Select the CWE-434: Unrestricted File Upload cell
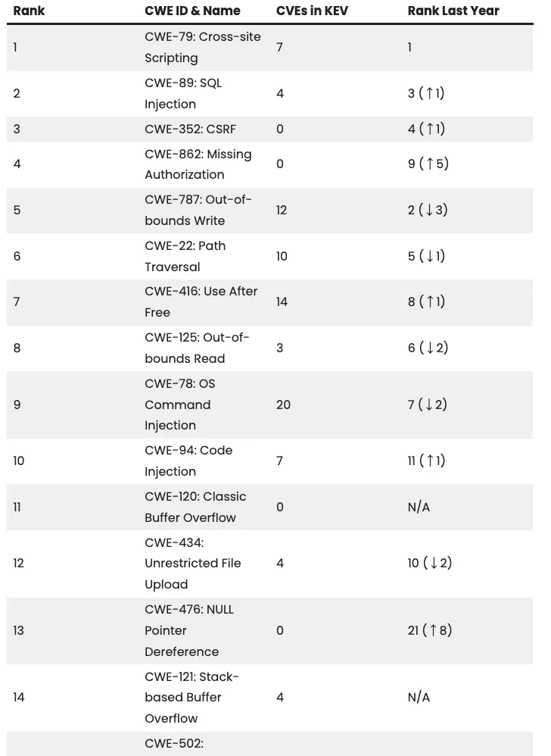This screenshot has width=551, height=756. click(x=192, y=563)
